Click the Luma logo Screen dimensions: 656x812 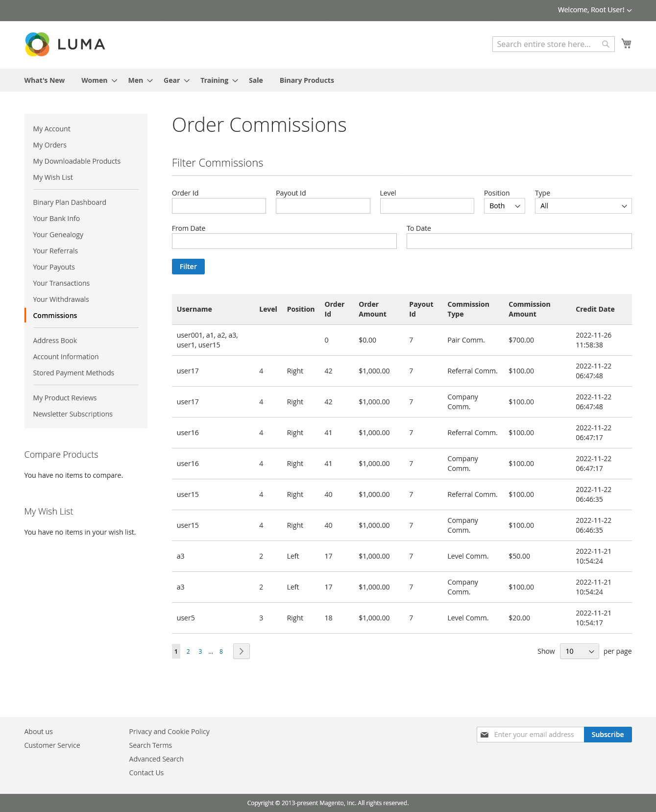(65, 45)
